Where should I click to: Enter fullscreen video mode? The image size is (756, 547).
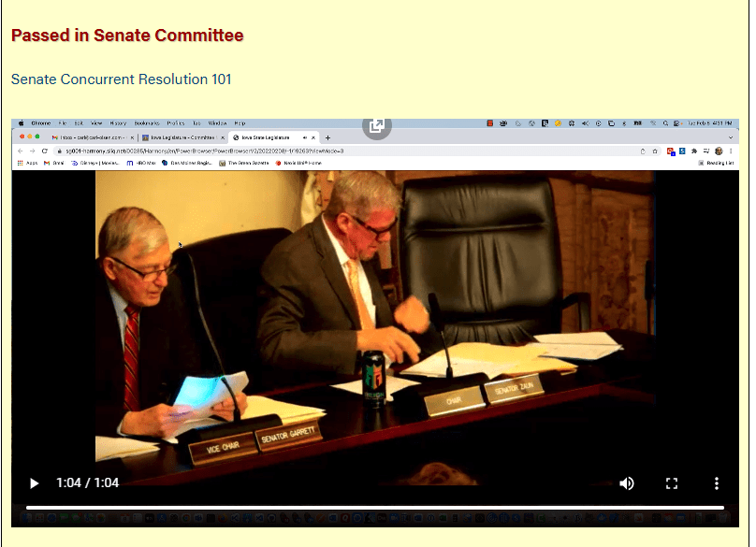[672, 483]
